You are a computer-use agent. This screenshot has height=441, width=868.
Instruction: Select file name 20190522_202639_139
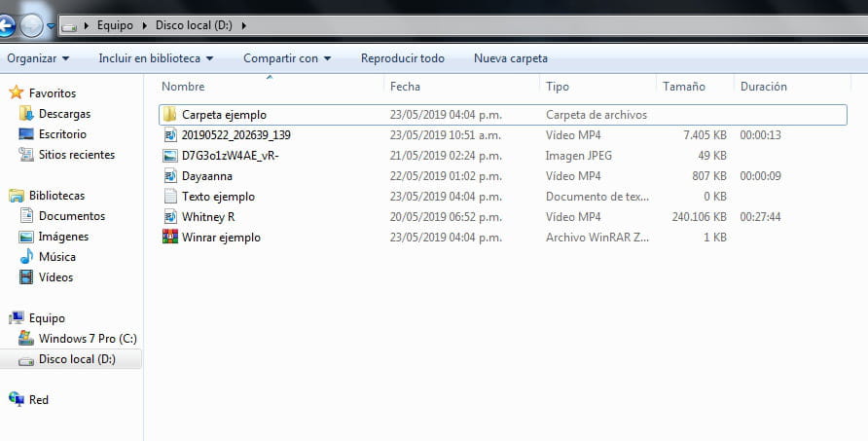(x=235, y=135)
